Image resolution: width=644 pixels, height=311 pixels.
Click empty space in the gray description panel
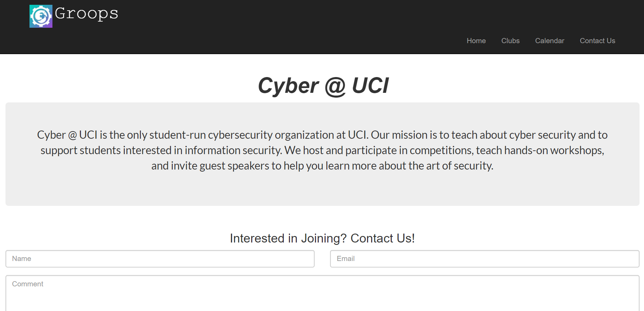tap(322, 190)
